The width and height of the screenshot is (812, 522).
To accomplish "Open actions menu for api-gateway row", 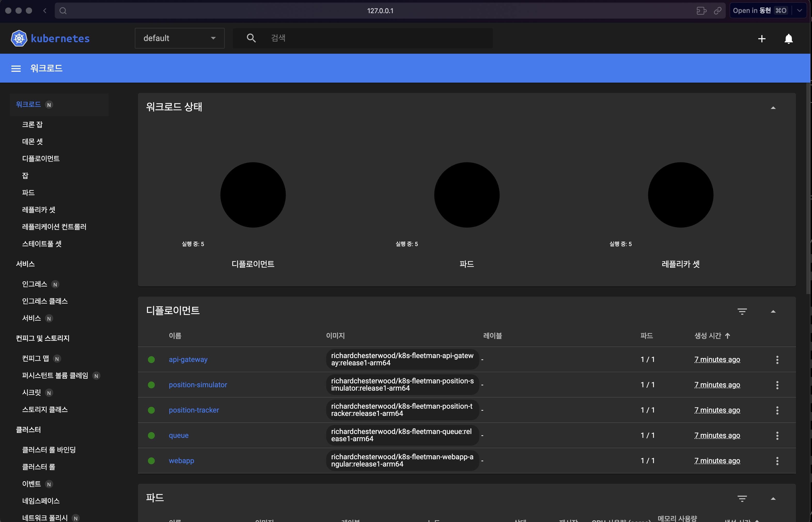I will (x=777, y=360).
